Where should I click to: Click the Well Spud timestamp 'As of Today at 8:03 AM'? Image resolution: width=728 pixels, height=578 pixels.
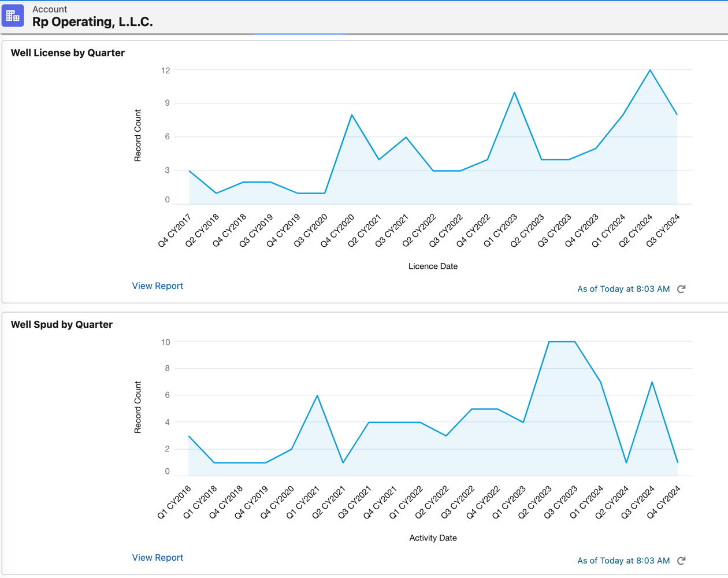[623, 561]
